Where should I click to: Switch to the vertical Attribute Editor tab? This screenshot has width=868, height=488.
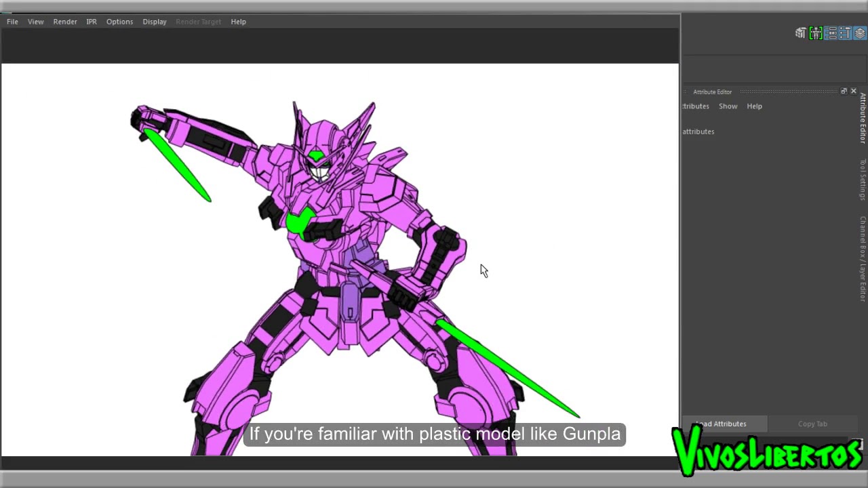(x=863, y=118)
